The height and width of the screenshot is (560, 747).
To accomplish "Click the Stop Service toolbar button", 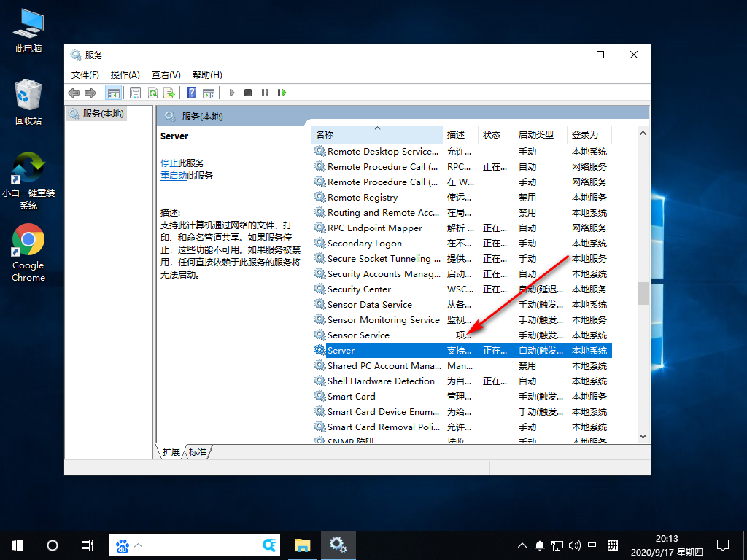I will point(248,93).
